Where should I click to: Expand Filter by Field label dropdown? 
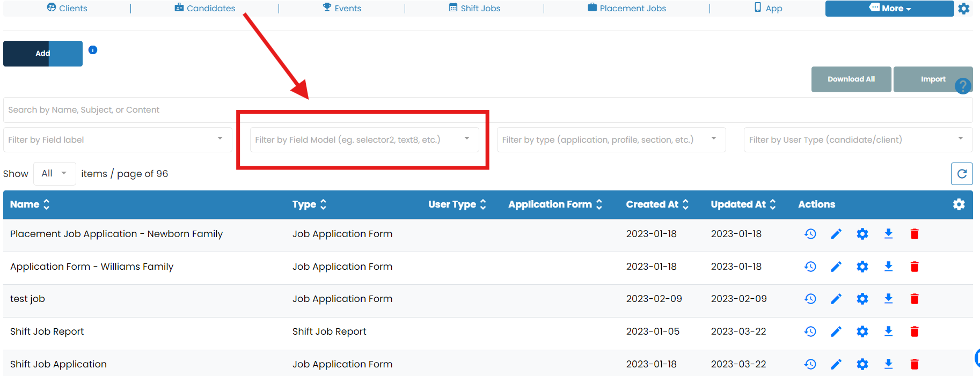click(118, 139)
